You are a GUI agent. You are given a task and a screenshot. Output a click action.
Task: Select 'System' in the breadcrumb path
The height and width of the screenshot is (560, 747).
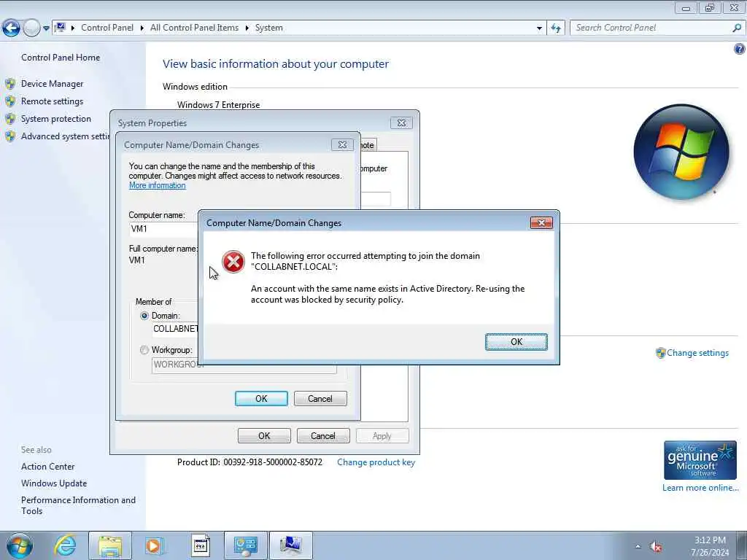pyautogui.click(x=268, y=28)
